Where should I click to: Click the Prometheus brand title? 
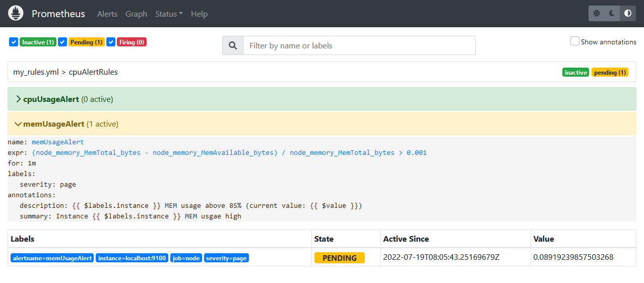58,14
